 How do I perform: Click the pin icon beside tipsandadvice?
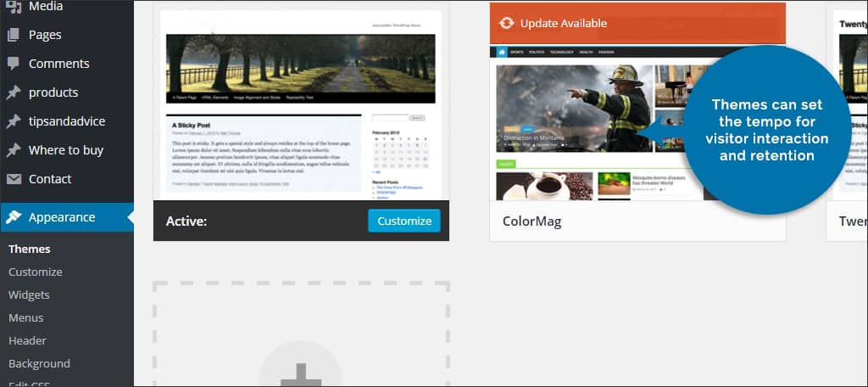(x=14, y=121)
